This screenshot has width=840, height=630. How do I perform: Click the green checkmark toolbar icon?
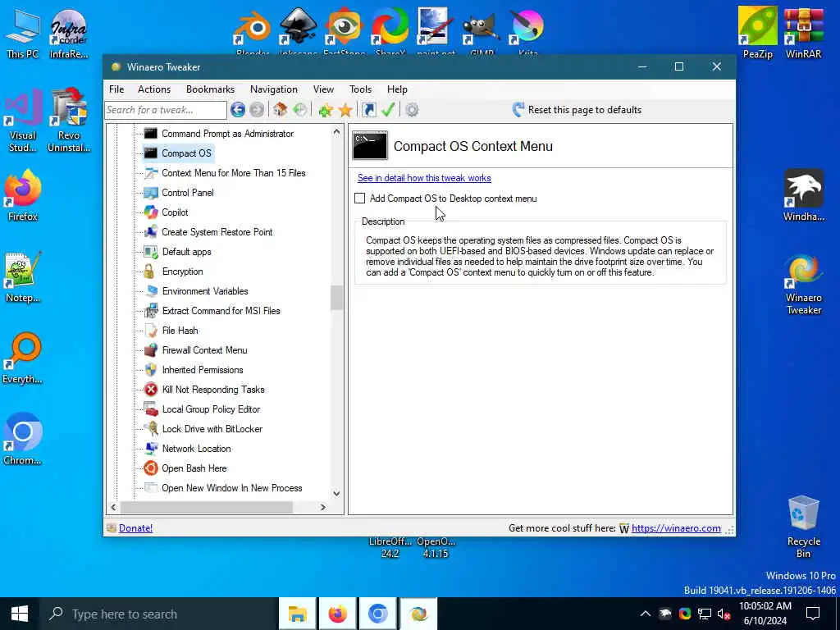click(388, 110)
